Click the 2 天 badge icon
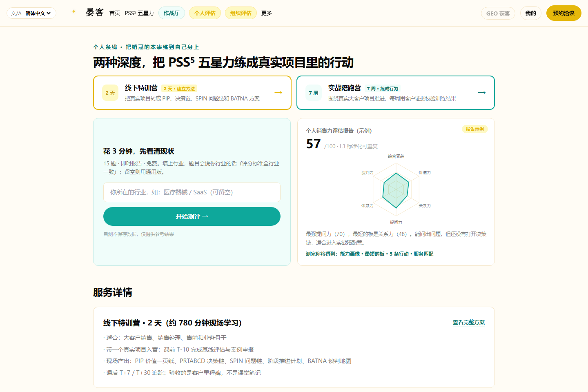This screenshot has width=588, height=392. 110,93
